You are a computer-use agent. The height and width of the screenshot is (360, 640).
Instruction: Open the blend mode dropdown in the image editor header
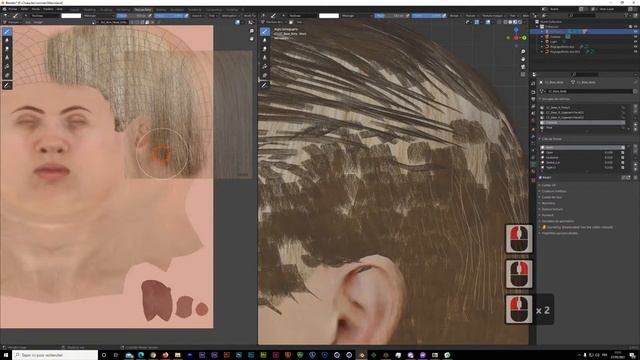99,16
